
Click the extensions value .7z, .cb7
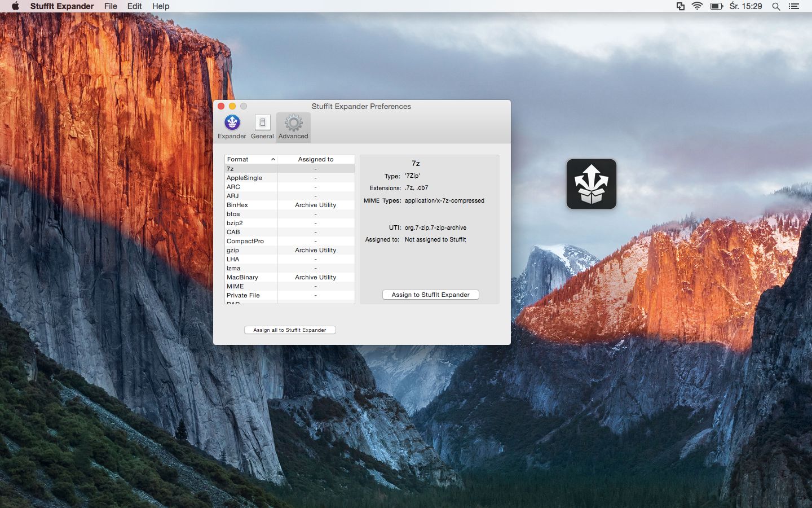(x=416, y=187)
